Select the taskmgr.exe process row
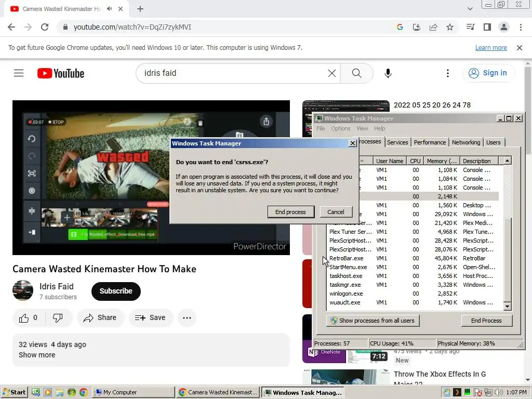This screenshot has width=532, height=399. pos(413,285)
